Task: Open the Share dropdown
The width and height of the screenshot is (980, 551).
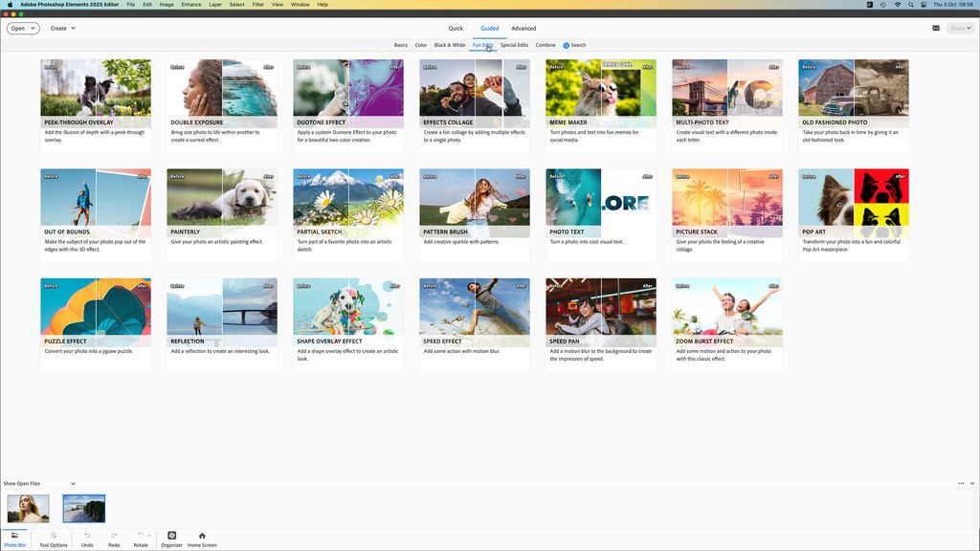Action: pos(959,28)
